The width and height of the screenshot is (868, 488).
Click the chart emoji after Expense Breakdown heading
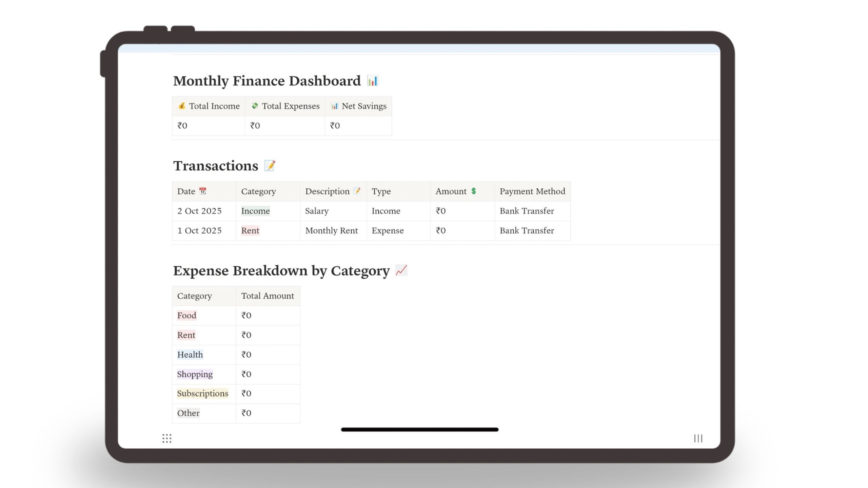[401, 270]
